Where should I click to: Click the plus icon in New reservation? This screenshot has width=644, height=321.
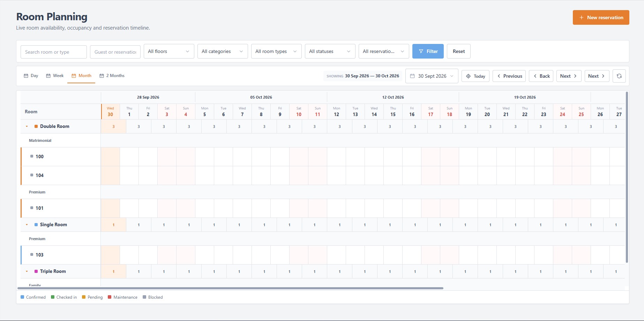tap(581, 17)
